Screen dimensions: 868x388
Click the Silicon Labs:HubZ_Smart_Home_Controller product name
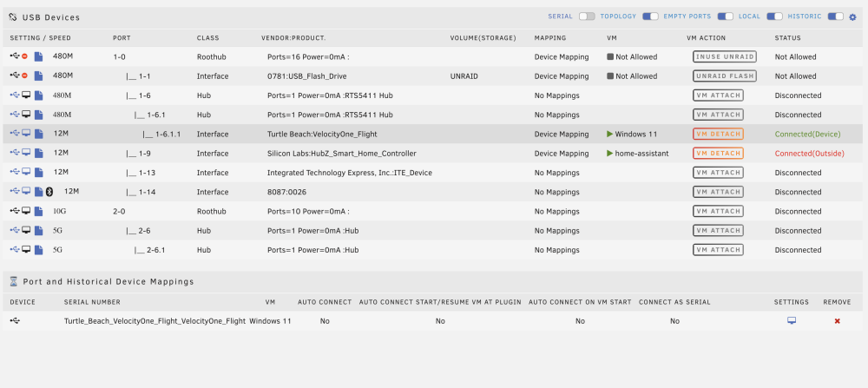coord(341,154)
